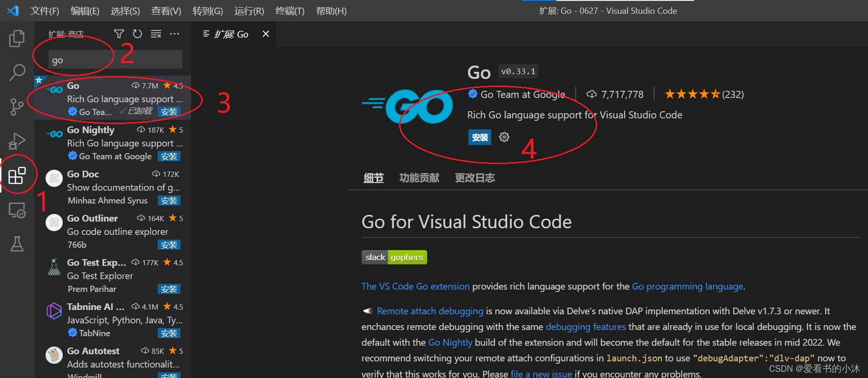The image size is (868, 378).
Task: Open the Search view in activity bar
Action: (x=17, y=73)
